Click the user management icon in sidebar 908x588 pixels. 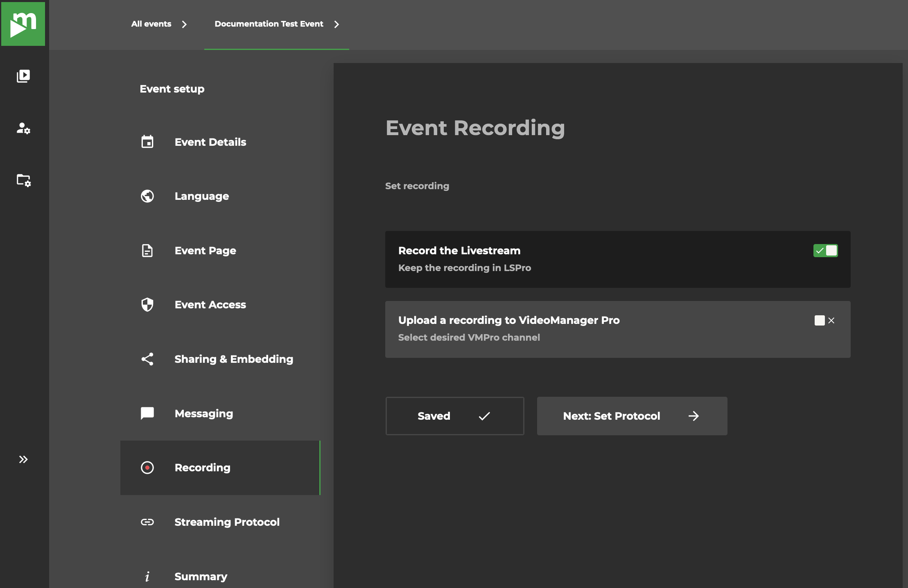click(x=24, y=128)
